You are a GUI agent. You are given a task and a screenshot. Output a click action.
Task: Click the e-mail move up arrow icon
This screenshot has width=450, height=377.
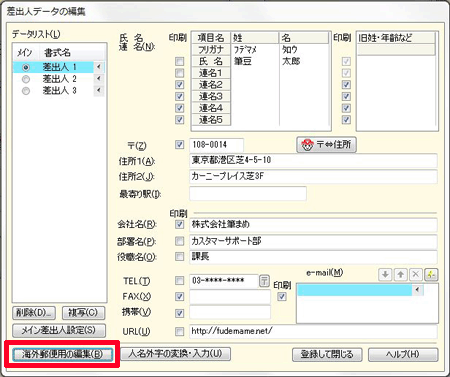pos(401,275)
